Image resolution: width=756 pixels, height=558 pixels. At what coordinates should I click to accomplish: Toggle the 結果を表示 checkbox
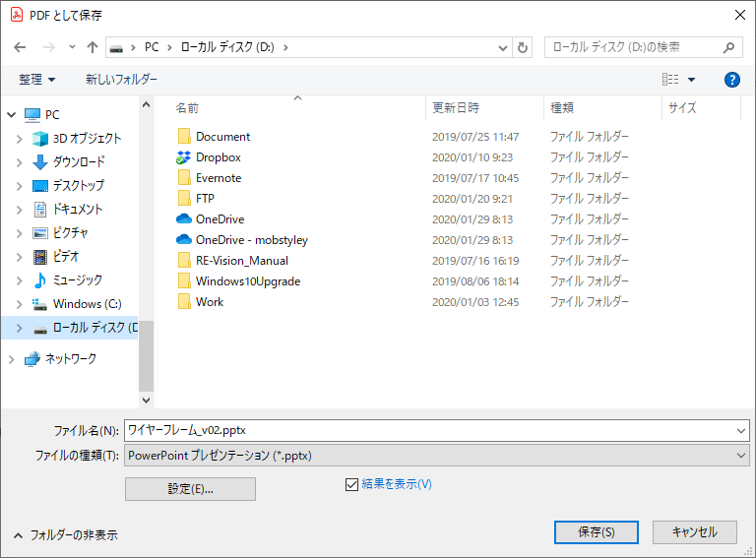[x=351, y=484]
